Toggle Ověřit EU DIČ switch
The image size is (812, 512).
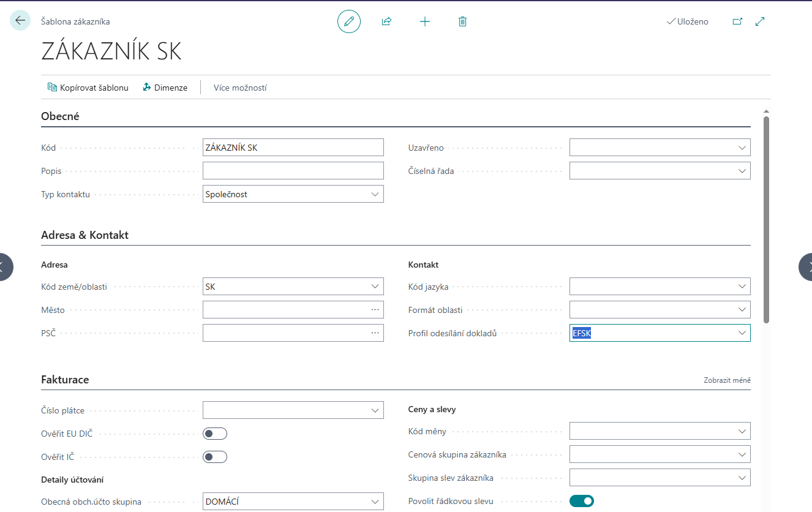click(215, 434)
